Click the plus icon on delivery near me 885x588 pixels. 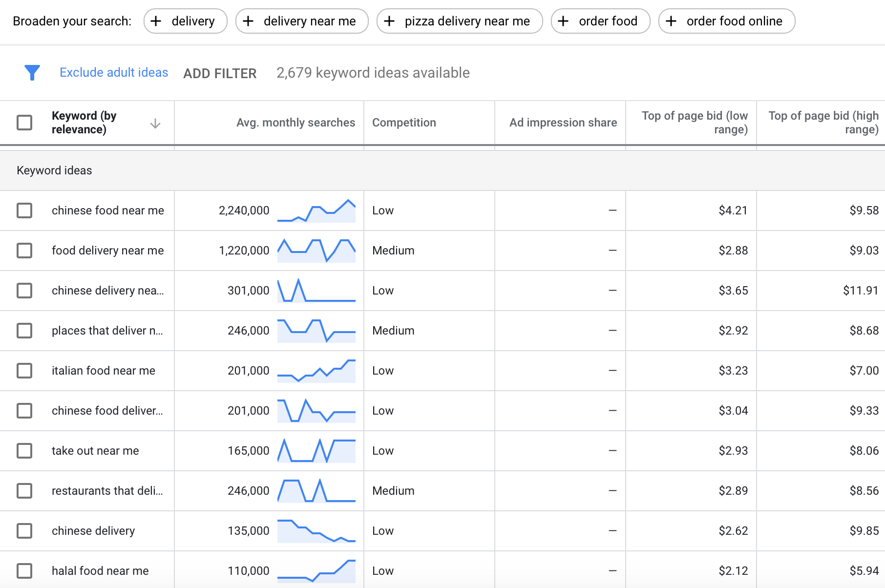pyautogui.click(x=249, y=21)
